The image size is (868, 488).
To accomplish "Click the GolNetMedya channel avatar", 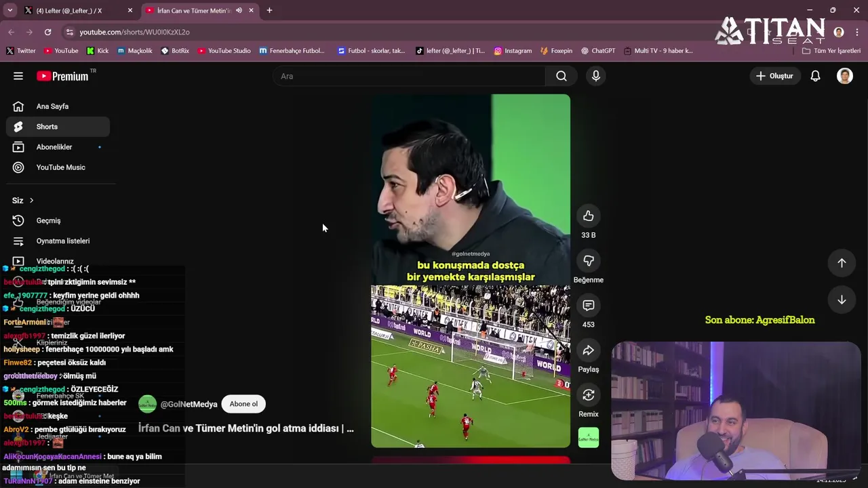I will [147, 404].
